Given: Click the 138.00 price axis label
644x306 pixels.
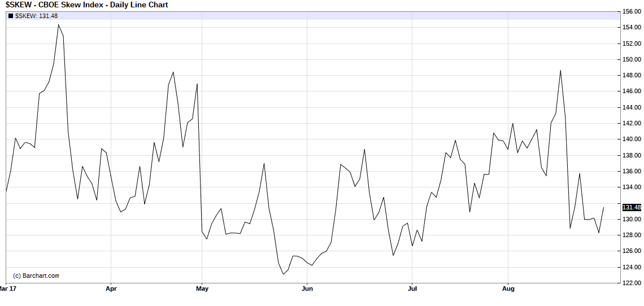Looking at the screenshot, I should [632, 155].
